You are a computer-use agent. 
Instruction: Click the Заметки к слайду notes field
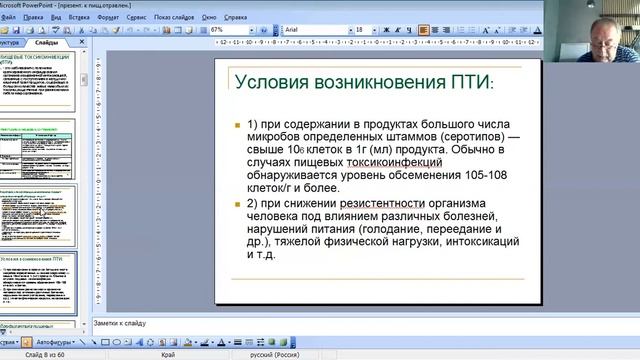[x=366, y=327]
